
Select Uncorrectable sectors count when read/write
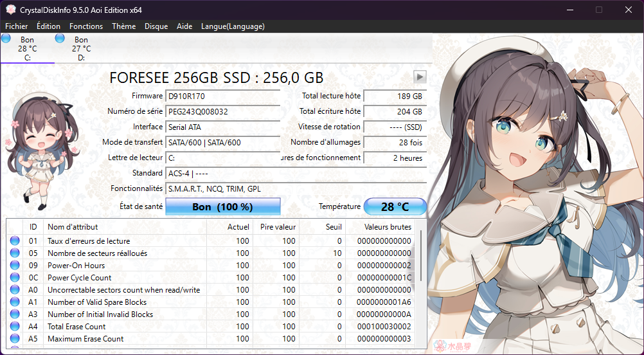click(123, 289)
